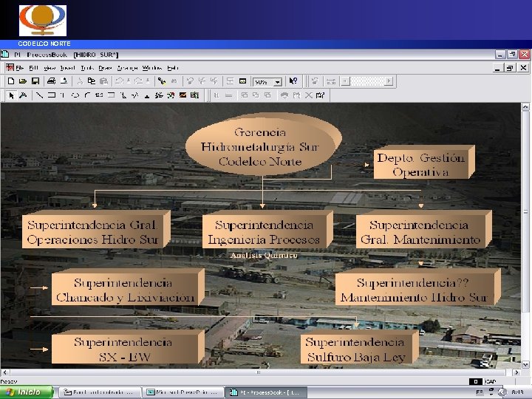532x399 pixels.
Task: Open Superintendencia Gral. Operaciones Hidro Sur
Action: [x=96, y=230]
